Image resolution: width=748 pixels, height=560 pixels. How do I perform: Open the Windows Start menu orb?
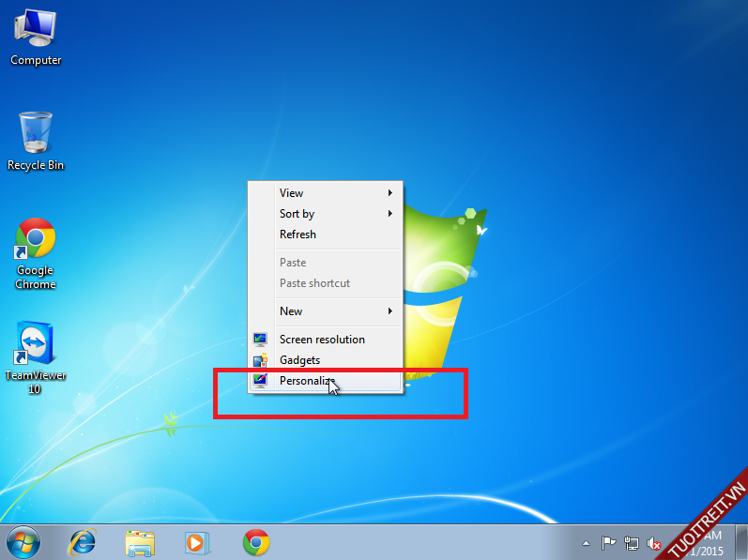23,541
